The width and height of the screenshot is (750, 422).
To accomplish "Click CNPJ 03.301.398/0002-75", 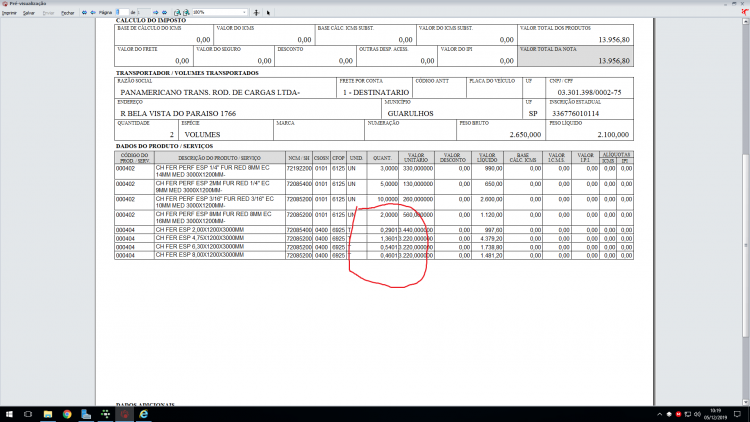I will tap(589, 92).
